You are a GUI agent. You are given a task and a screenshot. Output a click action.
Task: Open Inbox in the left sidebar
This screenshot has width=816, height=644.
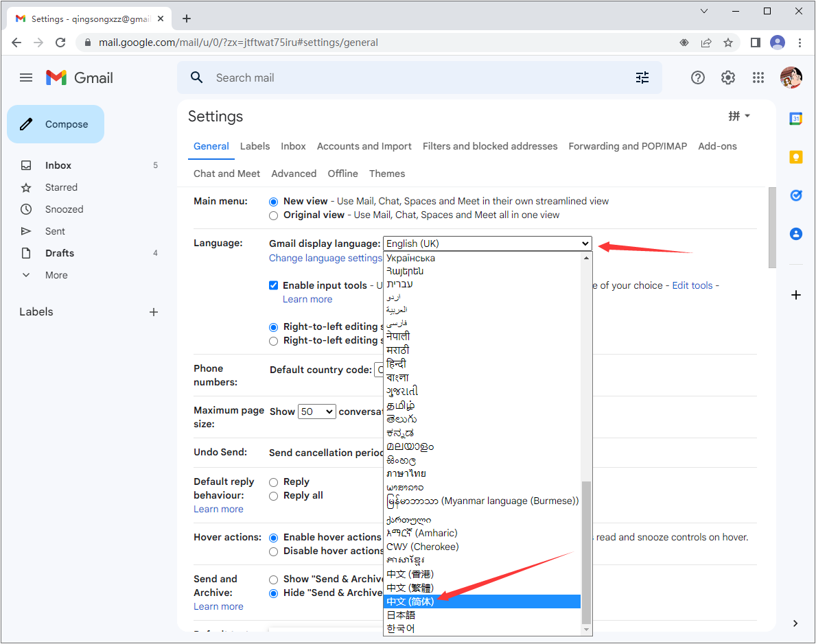(58, 165)
